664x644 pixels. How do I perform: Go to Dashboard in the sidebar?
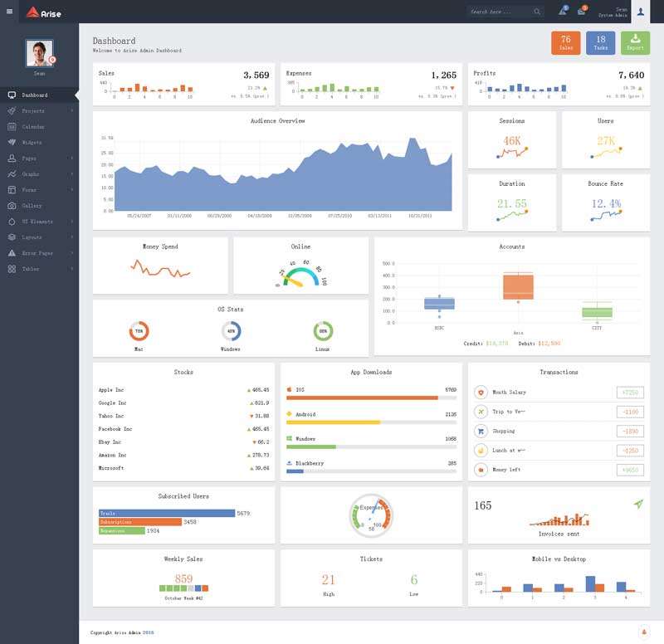(34, 95)
